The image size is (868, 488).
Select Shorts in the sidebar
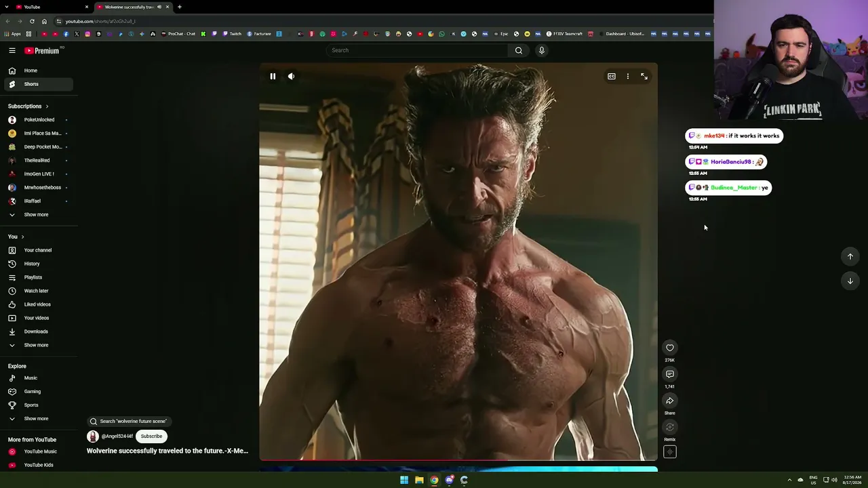[39, 84]
